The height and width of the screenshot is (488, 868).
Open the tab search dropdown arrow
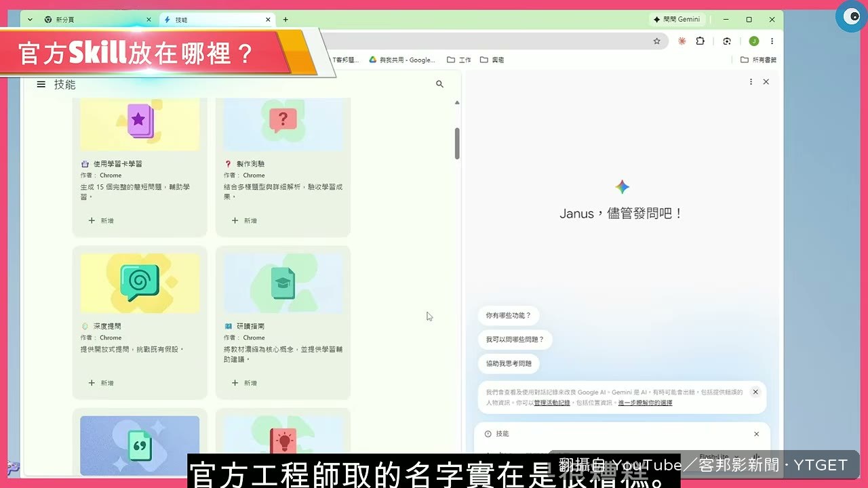click(30, 20)
